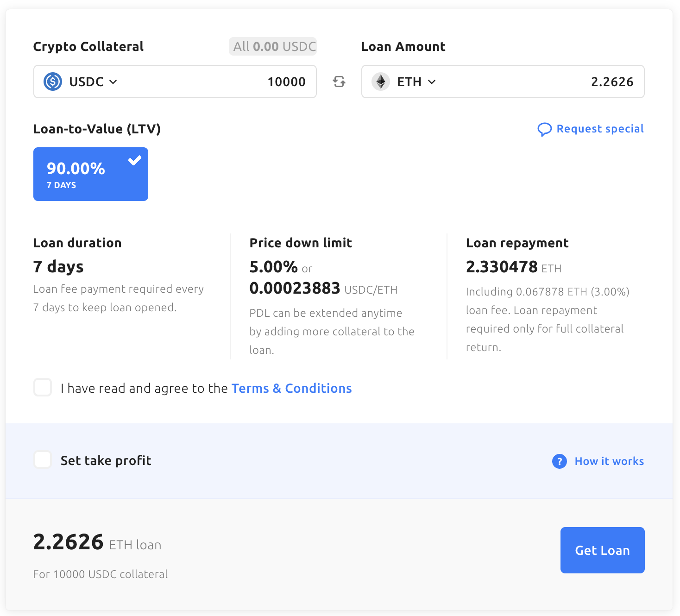Select the 90.00% 7 days LTV option
The height and width of the screenshot is (616, 680).
(x=91, y=174)
